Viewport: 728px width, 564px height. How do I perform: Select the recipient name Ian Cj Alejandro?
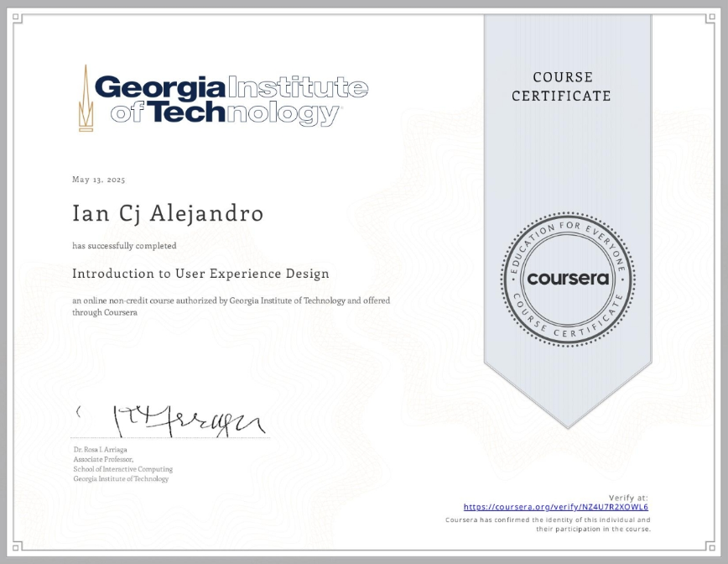pos(166,214)
